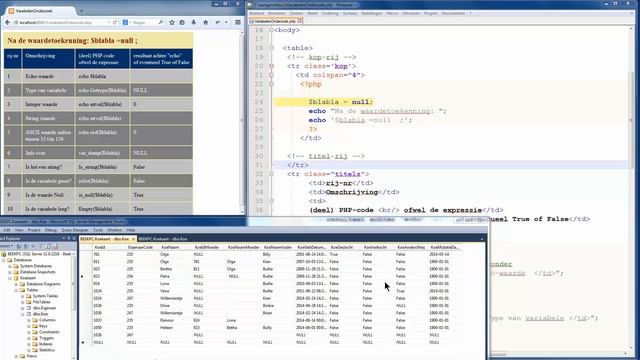
Task: Open a new tab in Firefox
Action: 81,11
